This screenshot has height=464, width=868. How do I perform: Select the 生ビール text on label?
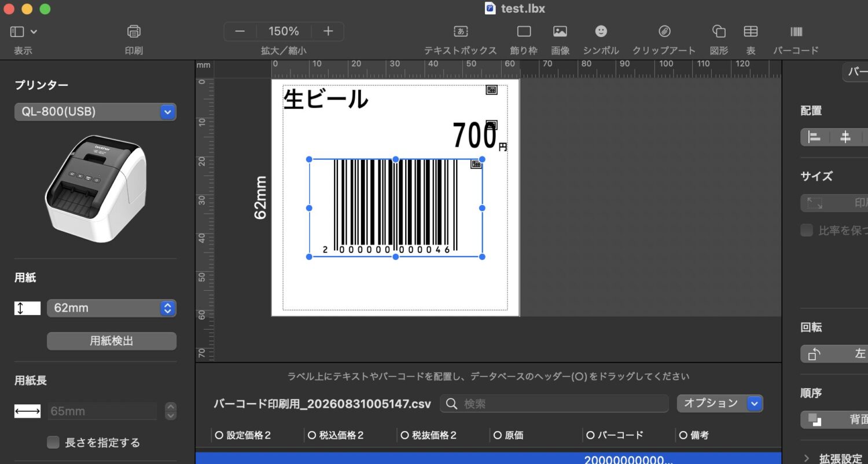point(326,99)
